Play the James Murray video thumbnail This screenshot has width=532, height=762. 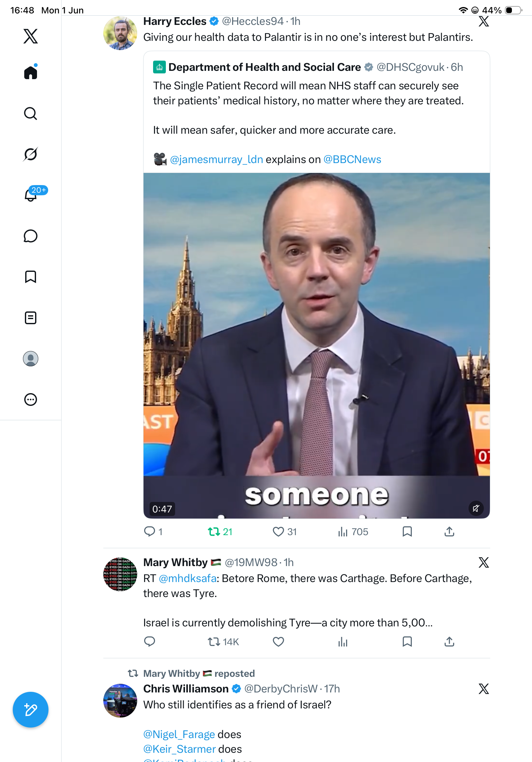(x=316, y=346)
